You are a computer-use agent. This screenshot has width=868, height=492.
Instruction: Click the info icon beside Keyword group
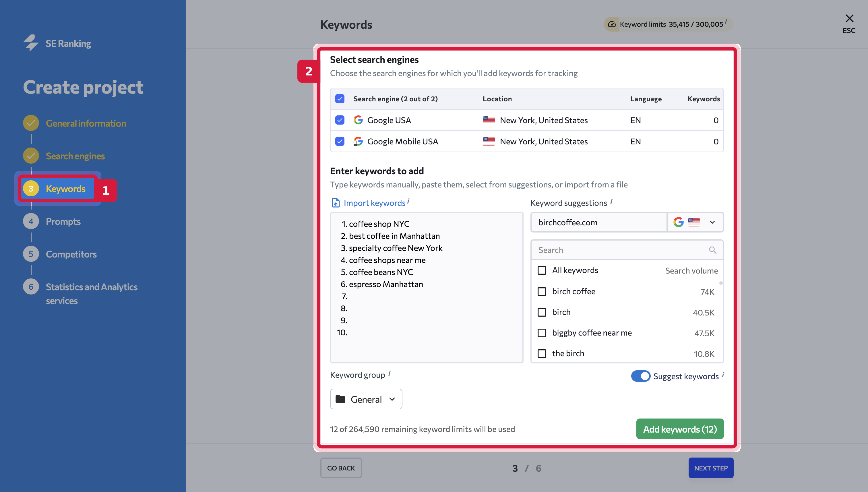390,373
